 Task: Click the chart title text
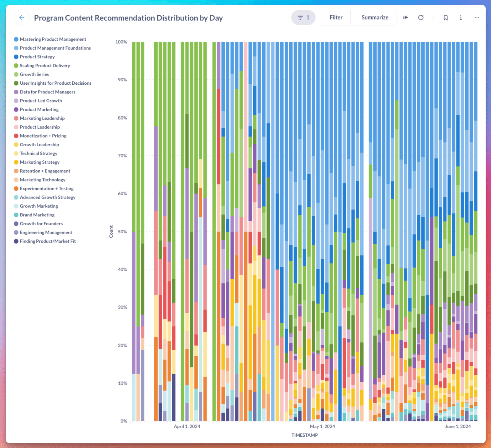click(128, 18)
